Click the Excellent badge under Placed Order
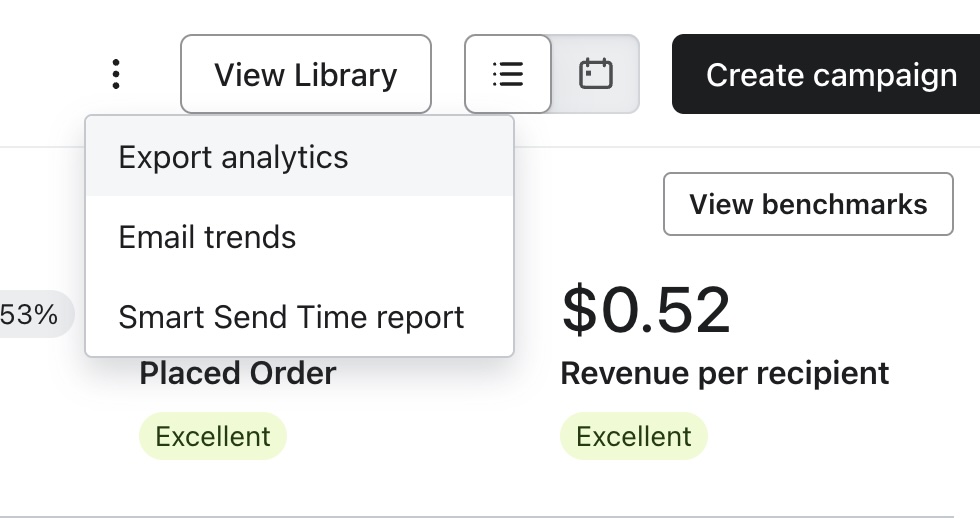The height and width of the screenshot is (518, 980). click(x=213, y=437)
